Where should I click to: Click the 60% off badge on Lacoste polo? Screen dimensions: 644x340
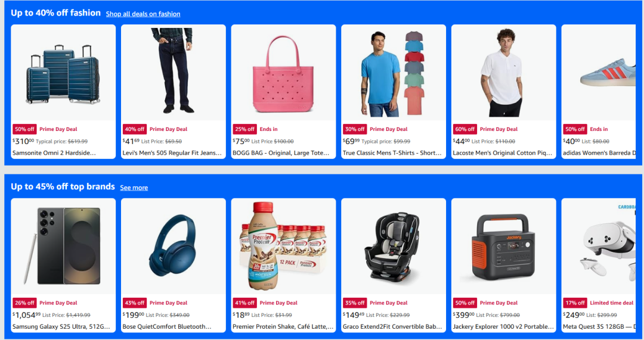[465, 129]
